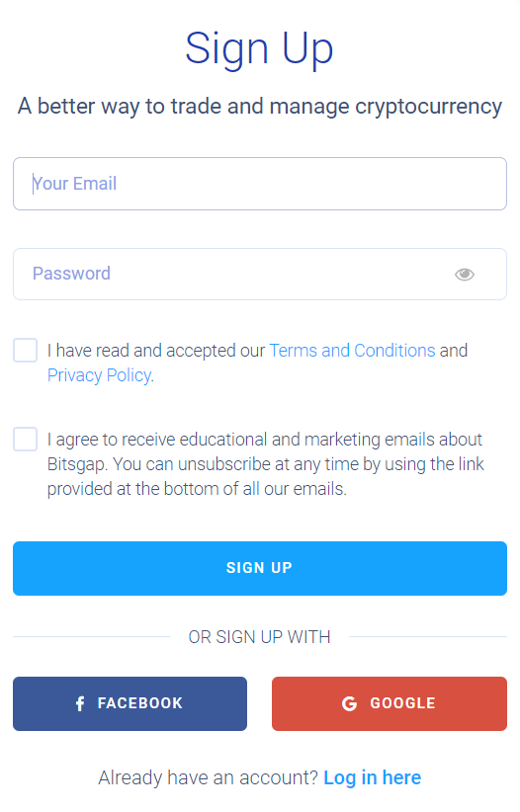The height and width of the screenshot is (812, 520).
Task: Focus the Your Email input field
Action: pos(260,184)
